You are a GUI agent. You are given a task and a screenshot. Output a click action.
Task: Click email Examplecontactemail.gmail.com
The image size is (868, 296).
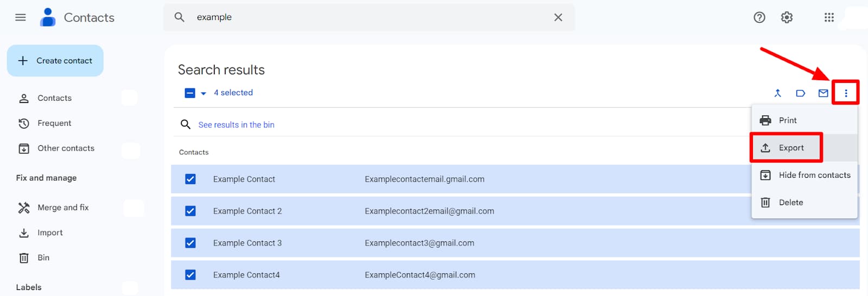click(425, 179)
